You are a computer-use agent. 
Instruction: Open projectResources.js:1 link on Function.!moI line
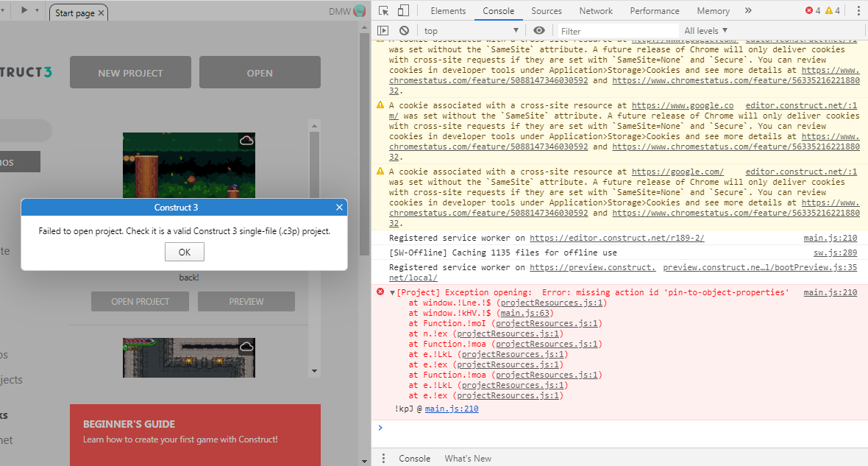pyautogui.click(x=547, y=324)
